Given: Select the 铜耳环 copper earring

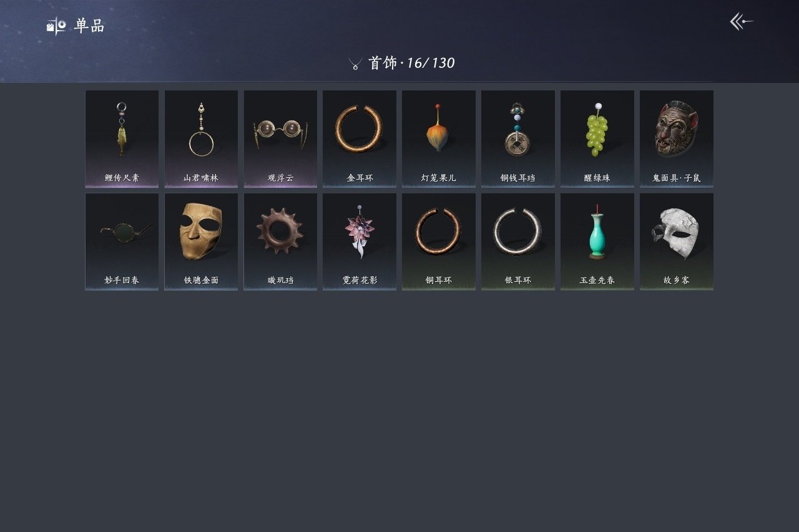Looking at the screenshot, I should (x=439, y=241).
